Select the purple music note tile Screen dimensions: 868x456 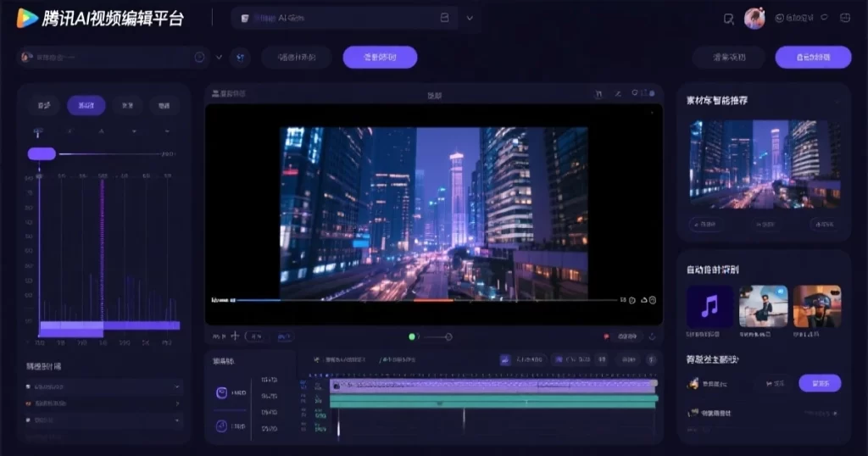pos(709,306)
